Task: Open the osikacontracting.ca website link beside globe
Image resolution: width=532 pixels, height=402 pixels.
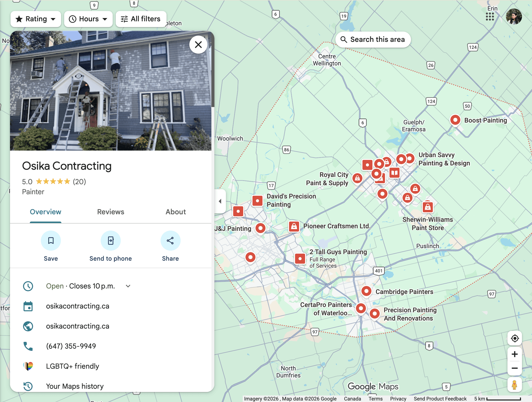Action: tap(78, 326)
